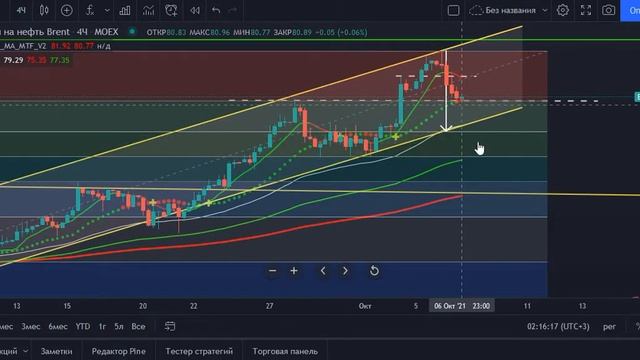The image size is (640, 360).
Task: Start bar replay mode
Action: pyautogui.click(x=195, y=10)
